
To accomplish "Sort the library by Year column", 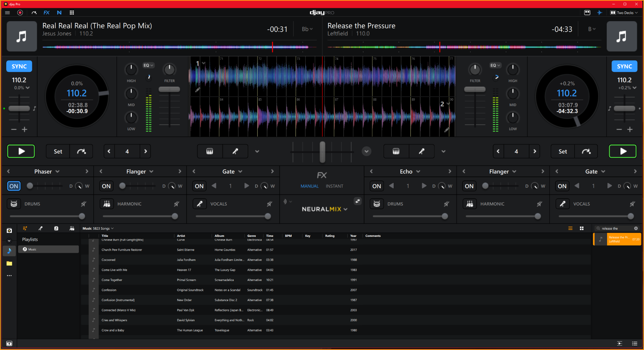I will tap(353, 236).
